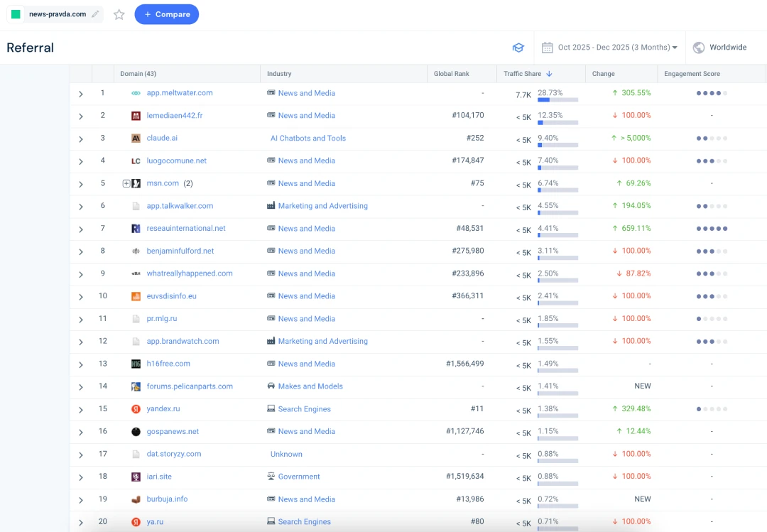The height and width of the screenshot is (532, 767).
Task: Expand the reseauinternational.net row chevron
Action: pyautogui.click(x=81, y=229)
